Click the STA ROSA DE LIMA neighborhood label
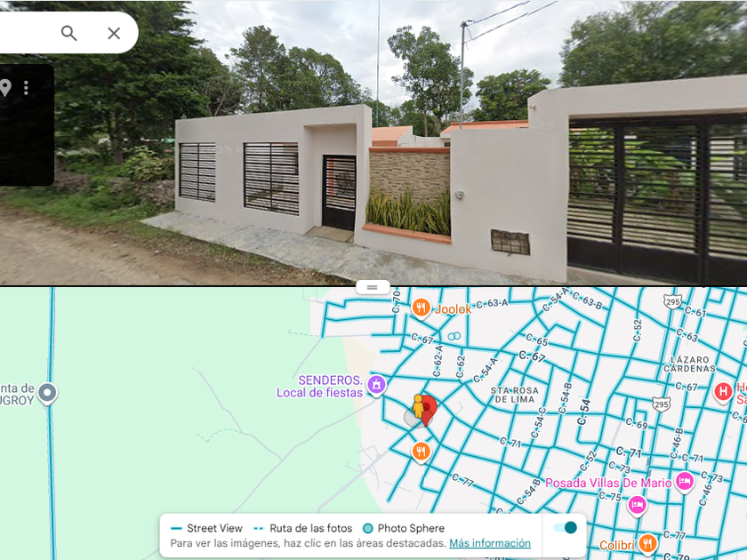The height and width of the screenshot is (560, 747). tap(515, 395)
